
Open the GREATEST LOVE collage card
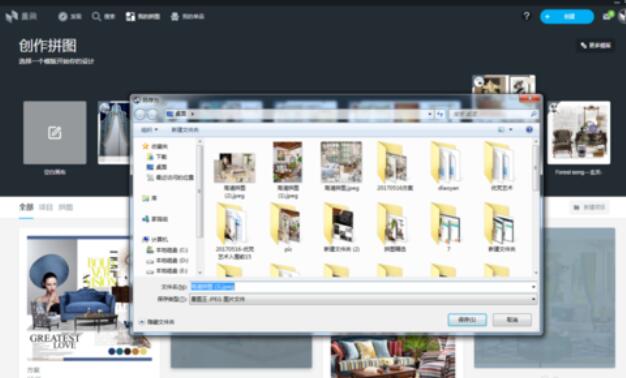(89, 298)
